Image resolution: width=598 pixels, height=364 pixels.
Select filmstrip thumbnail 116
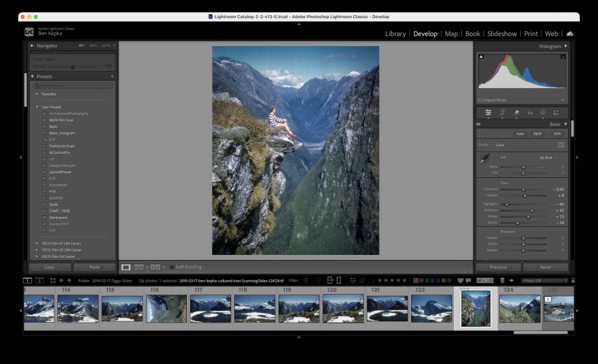coord(166,309)
